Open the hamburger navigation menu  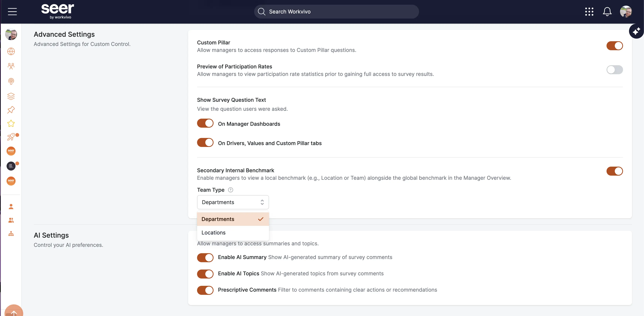[12, 11]
